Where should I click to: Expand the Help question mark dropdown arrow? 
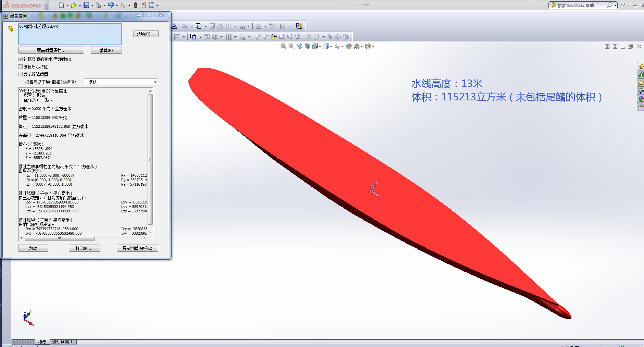coord(629,5)
